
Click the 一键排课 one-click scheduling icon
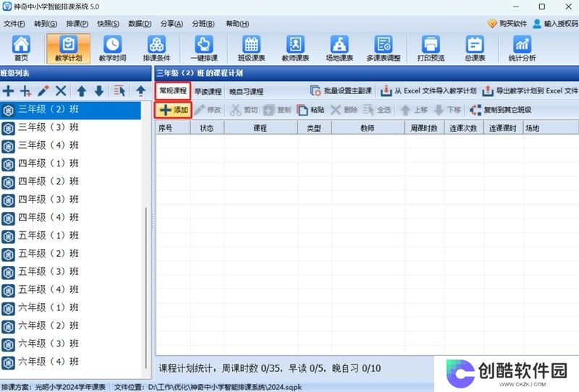204,48
